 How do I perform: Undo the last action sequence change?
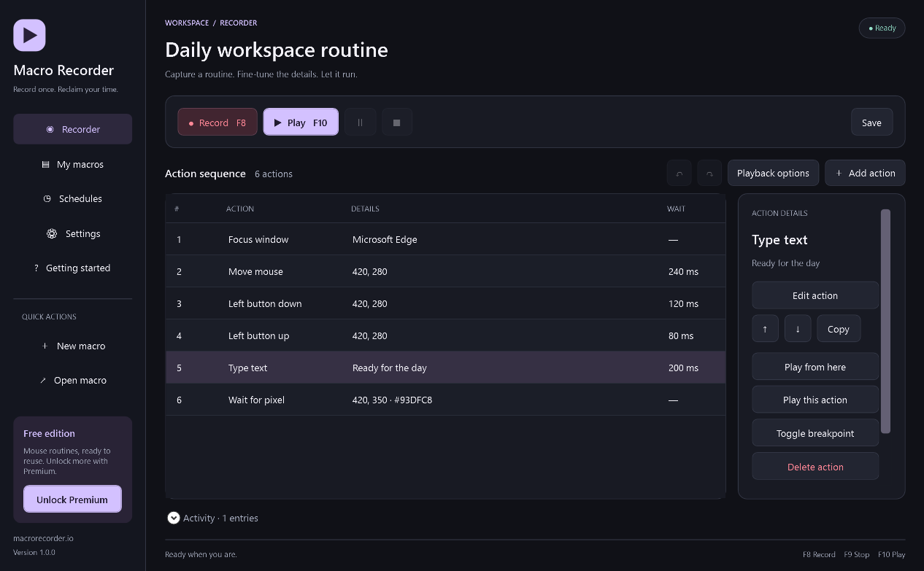tap(679, 174)
